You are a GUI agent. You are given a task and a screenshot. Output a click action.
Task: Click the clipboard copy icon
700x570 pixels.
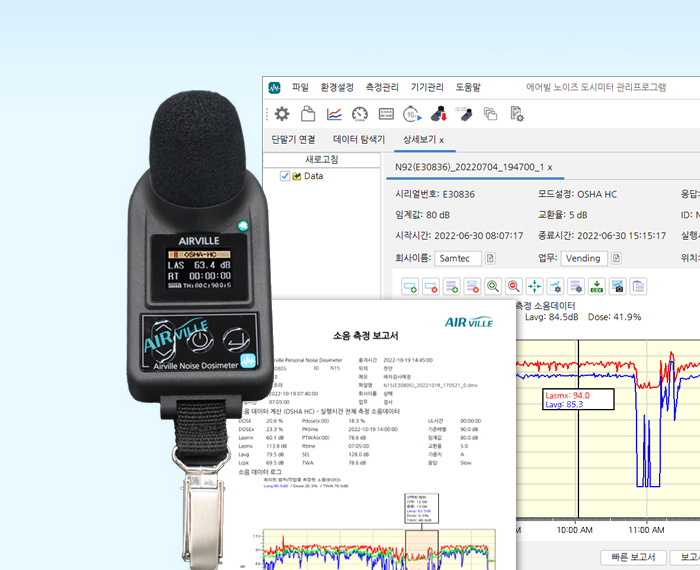coord(638,287)
